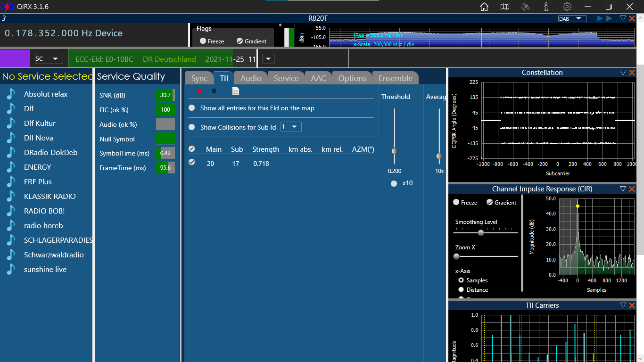Open the Map view icon
Screen dimensions: 644x362
505,7
